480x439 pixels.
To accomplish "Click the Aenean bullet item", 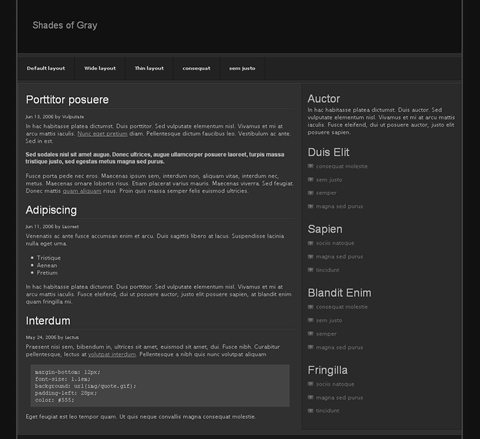I will (x=47, y=265).
